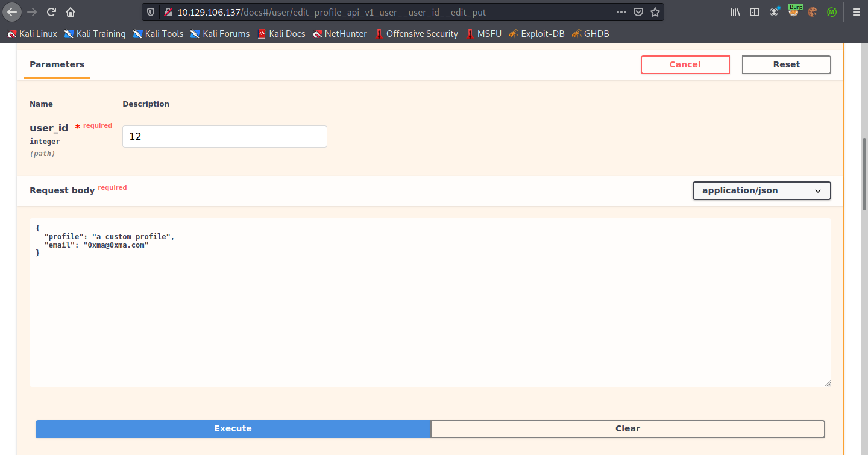This screenshot has height=455, width=868.
Task: Click the textarea resize handle corner
Action: (828, 383)
